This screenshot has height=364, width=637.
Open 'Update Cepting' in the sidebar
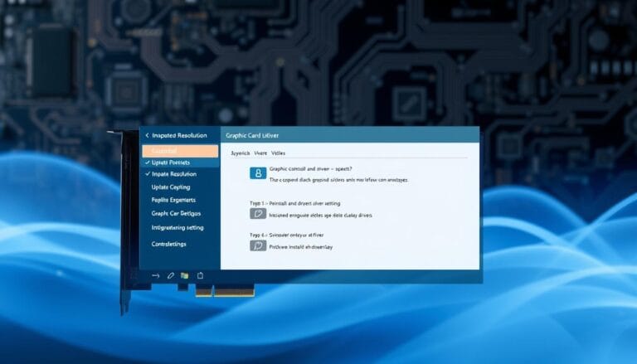(171, 187)
